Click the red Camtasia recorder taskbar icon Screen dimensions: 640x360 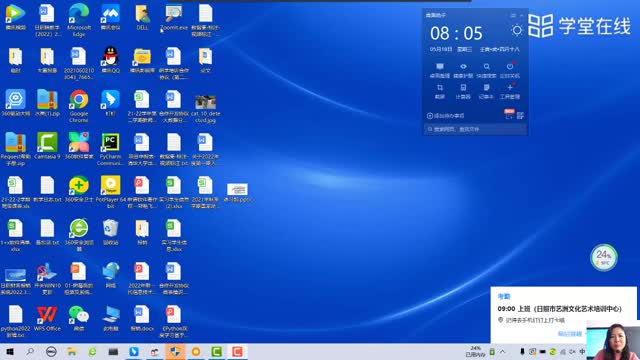[238, 352]
